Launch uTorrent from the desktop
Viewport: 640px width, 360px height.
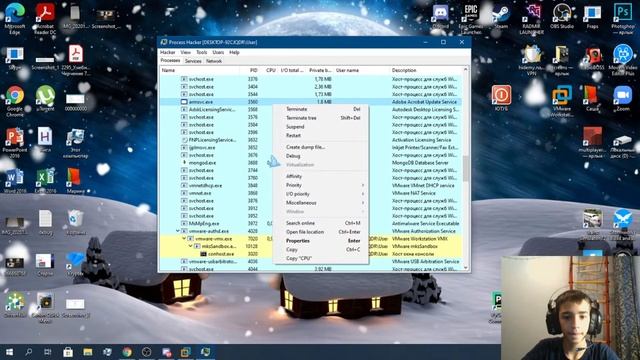click(45, 99)
